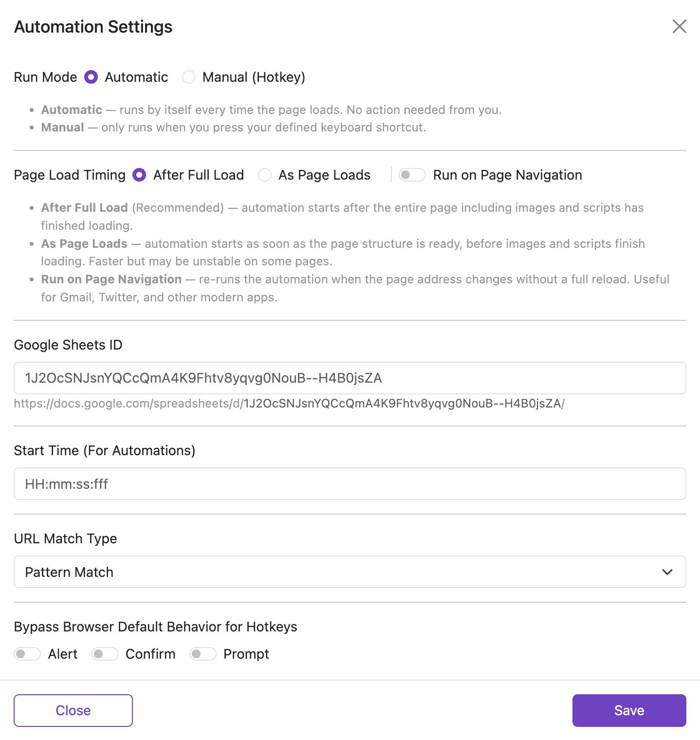This screenshot has width=700, height=740.
Task: Close the Automation Settings dialog with X
Action: 679,26
